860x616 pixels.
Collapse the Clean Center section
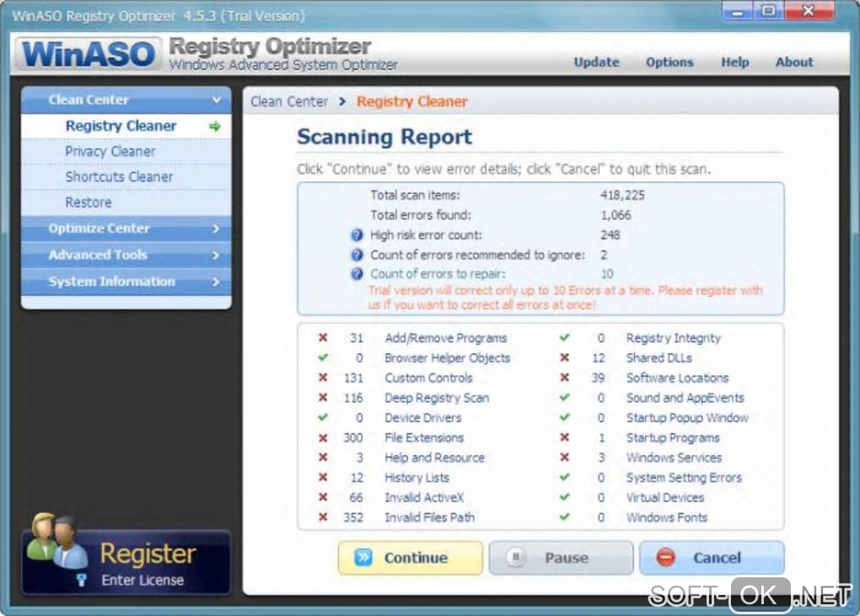pos(126,99)
